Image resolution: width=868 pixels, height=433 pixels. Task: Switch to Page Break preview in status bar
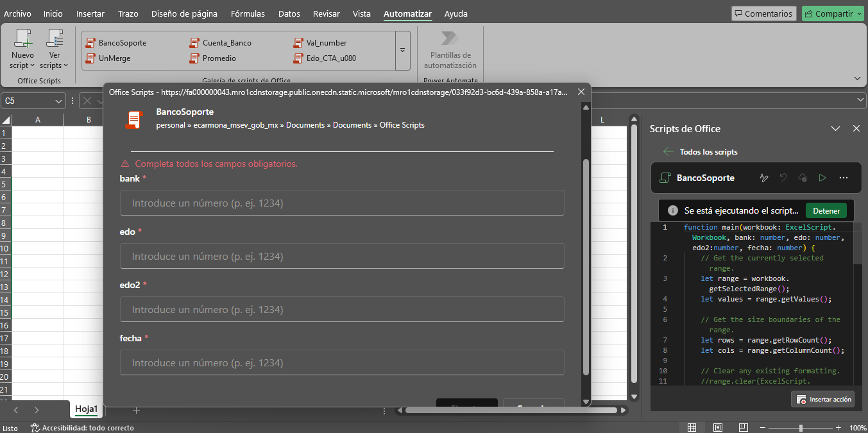click(744, 427)
